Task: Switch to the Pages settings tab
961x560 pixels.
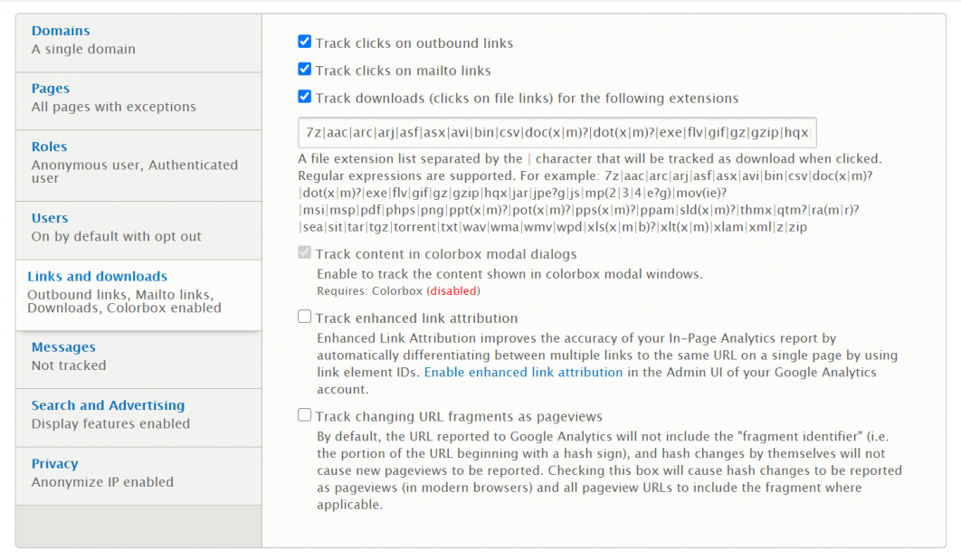Action: [51, 90]
